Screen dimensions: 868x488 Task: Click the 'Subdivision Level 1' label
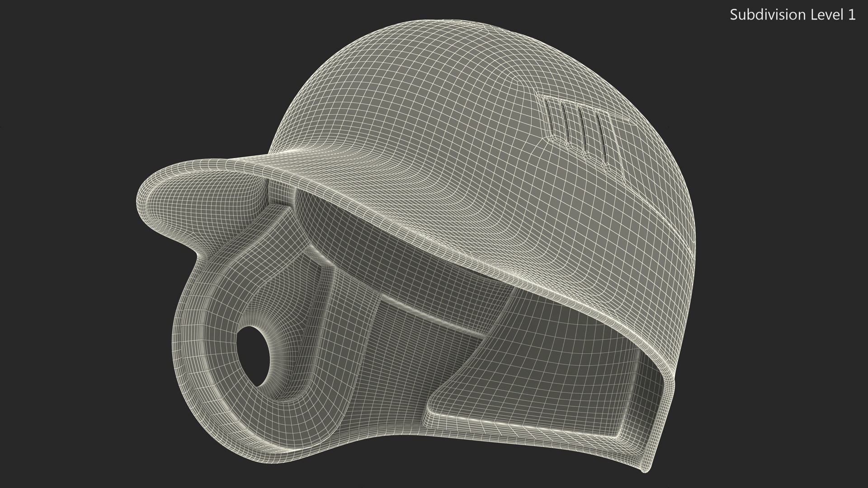point(793,15)
